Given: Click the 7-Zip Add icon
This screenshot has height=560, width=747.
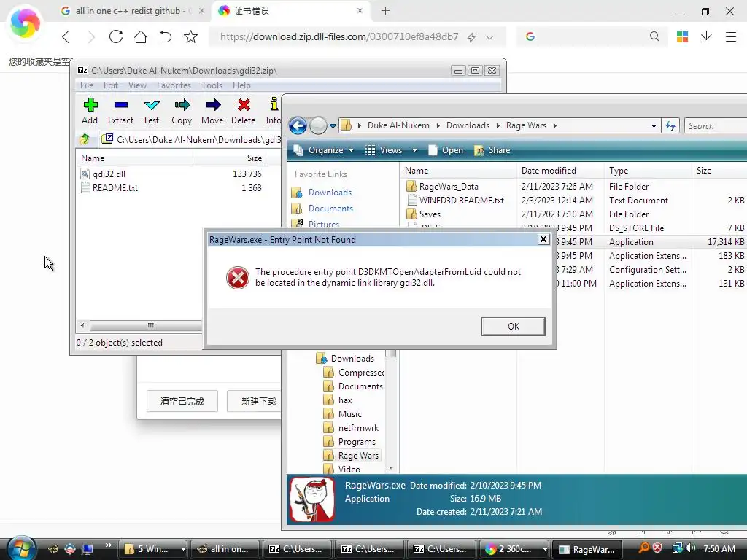Looking at the screenshot, I should point(90,105).
